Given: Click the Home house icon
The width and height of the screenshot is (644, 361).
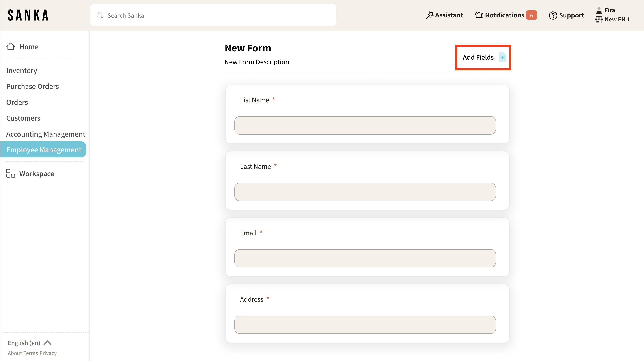Looking at the screenshot, I should click(x=11, y=47).
